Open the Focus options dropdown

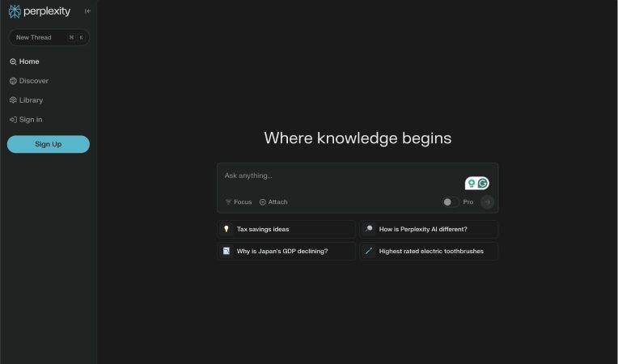point(239,202)
